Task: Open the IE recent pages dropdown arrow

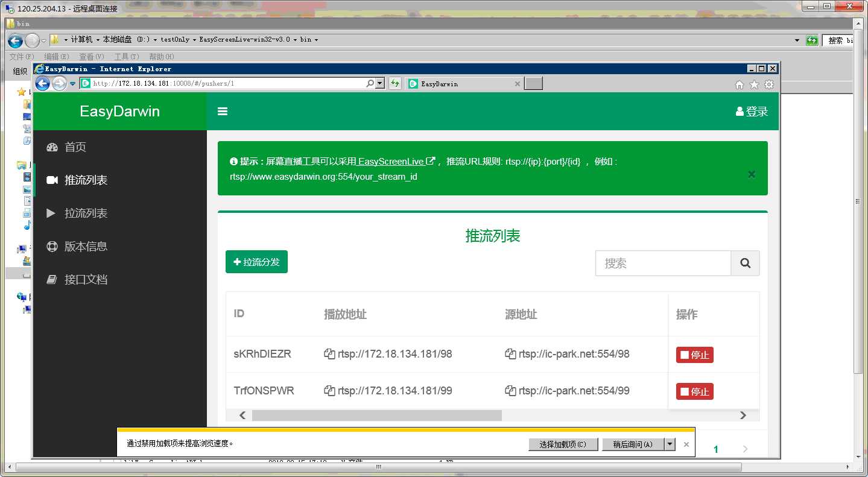Action: pyautogui.click(x=72, y=84)
